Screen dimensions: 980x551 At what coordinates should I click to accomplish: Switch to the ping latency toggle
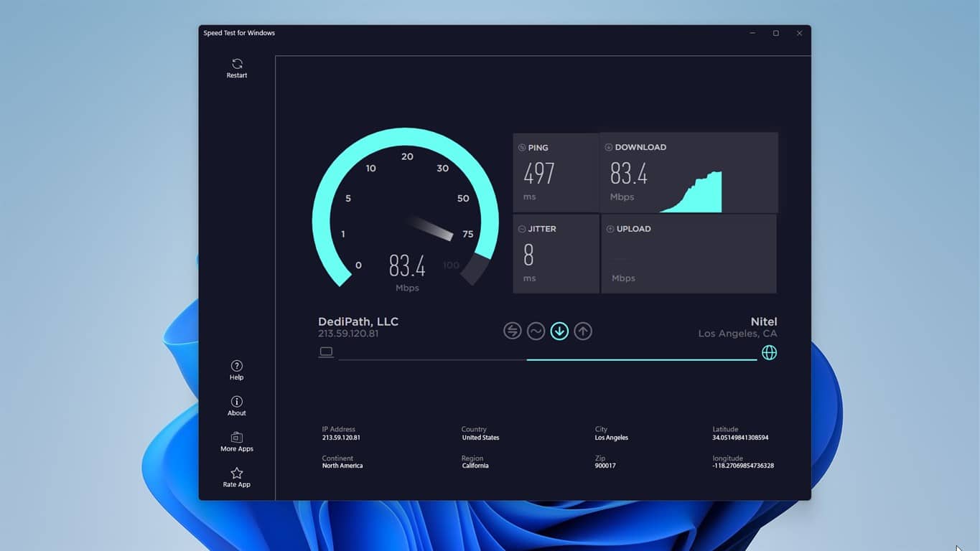tap(512, 331)
